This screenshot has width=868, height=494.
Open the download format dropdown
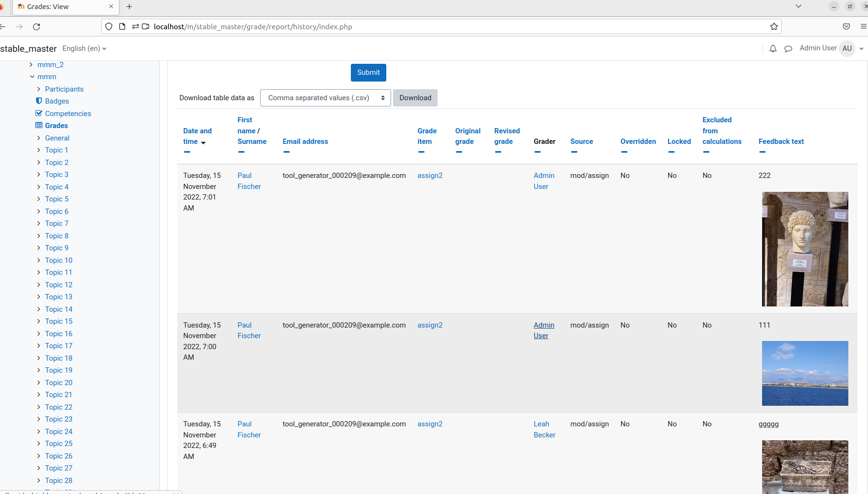[325, 98]
